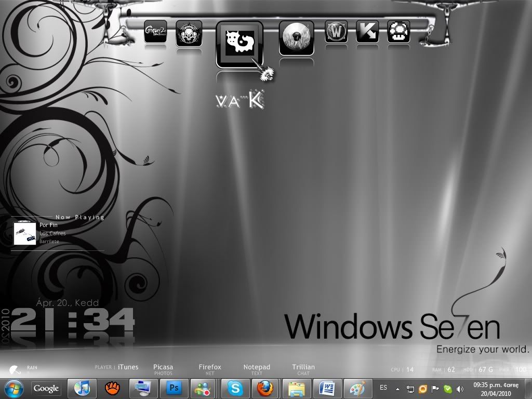
Task: Click the date text "Ápr. 20., Kedd"
Action: [68, 303]
